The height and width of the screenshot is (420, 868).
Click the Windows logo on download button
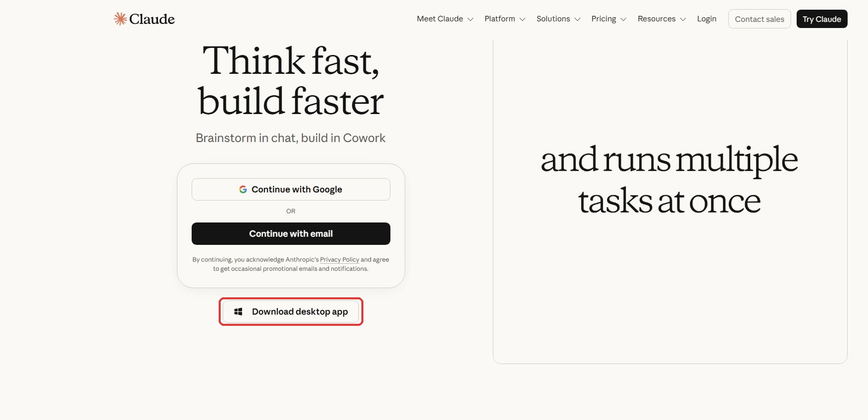(238, 312)
